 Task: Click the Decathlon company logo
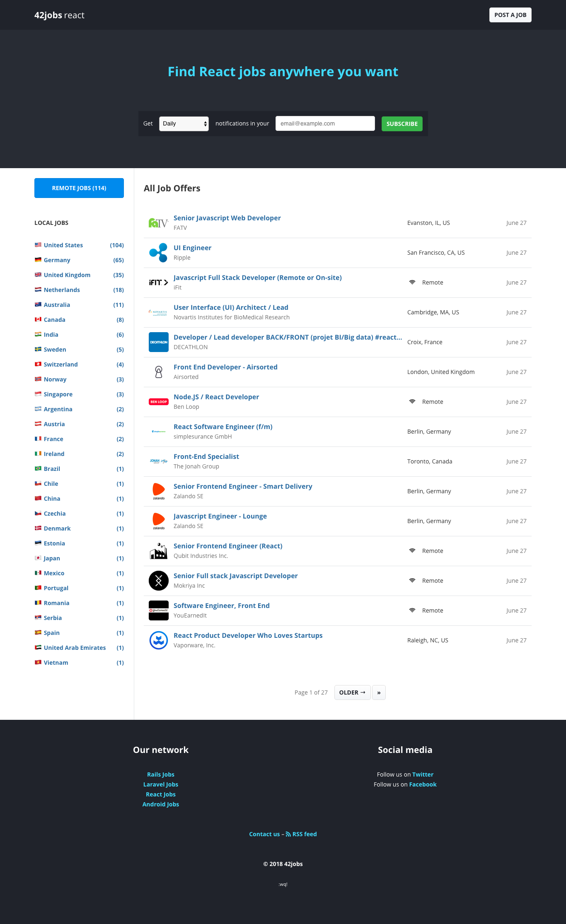159,342
